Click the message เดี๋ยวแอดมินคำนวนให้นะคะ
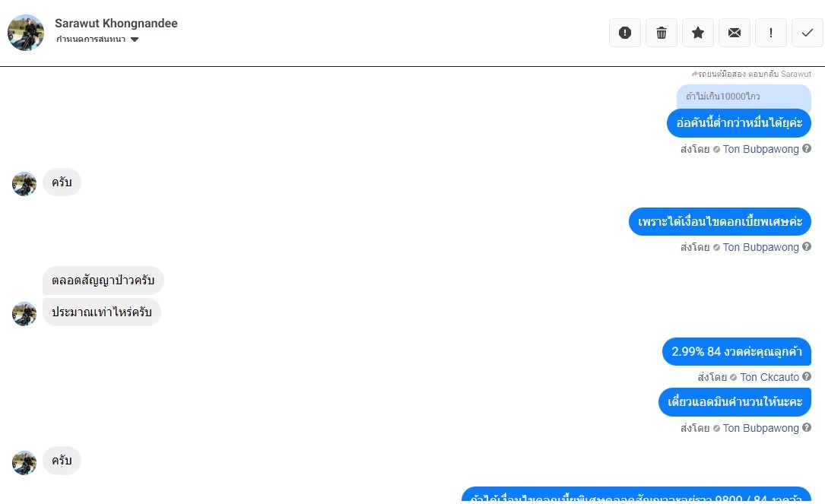Viewport: 825px width, 504px height. point(735,402)
